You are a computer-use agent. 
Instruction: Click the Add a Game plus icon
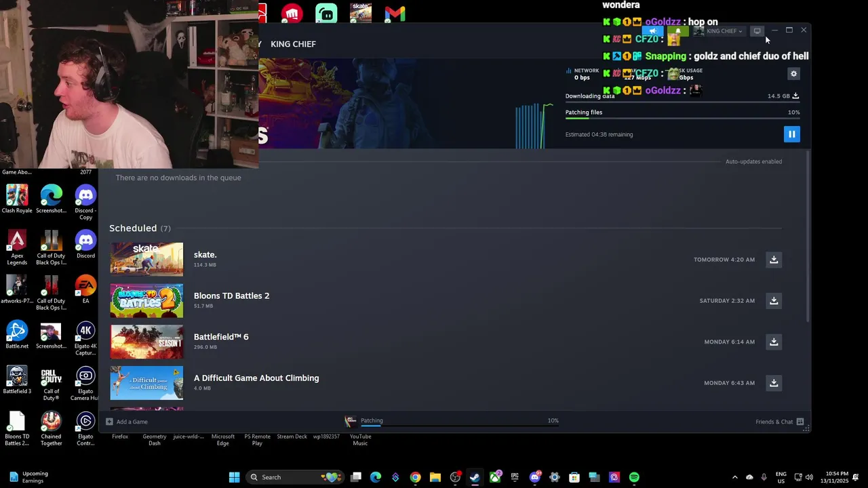click(x=109, y=422)
